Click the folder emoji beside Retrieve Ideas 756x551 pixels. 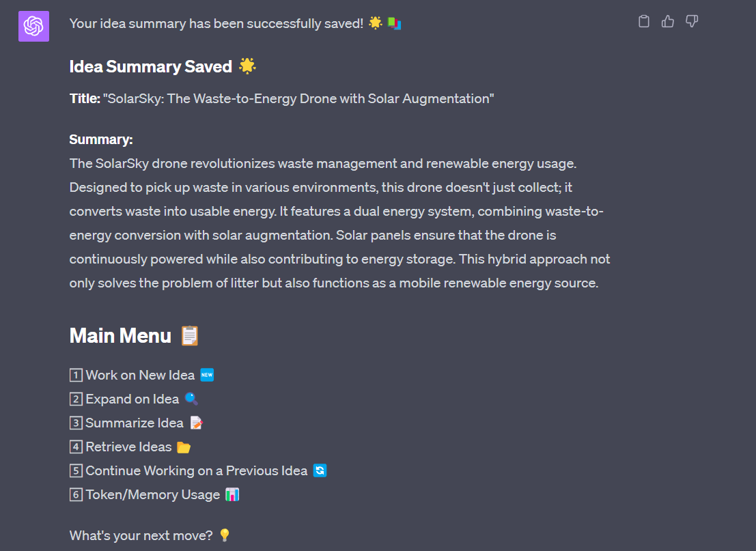(x=184, y=447)
